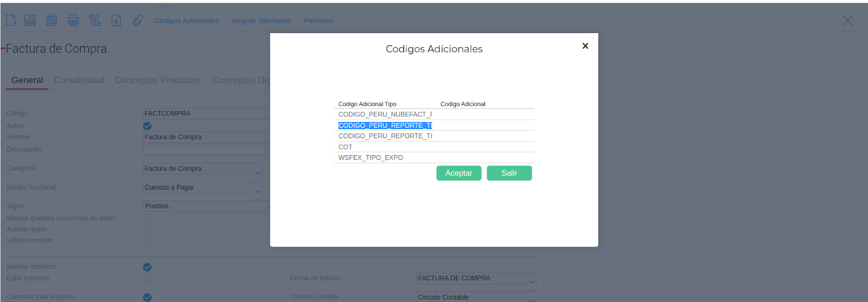Uncheck the Maneja importes checkbox
This screenshot has width=868, height=302.
147,267
